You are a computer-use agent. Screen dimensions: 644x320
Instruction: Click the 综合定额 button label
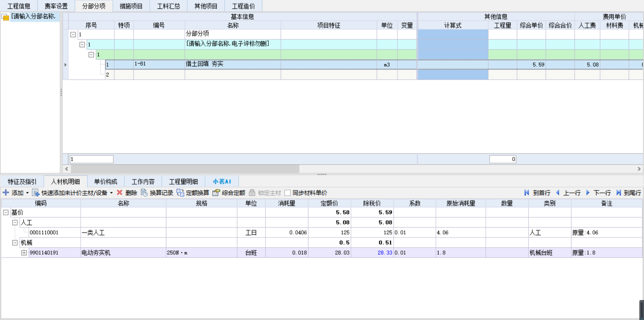233,193
